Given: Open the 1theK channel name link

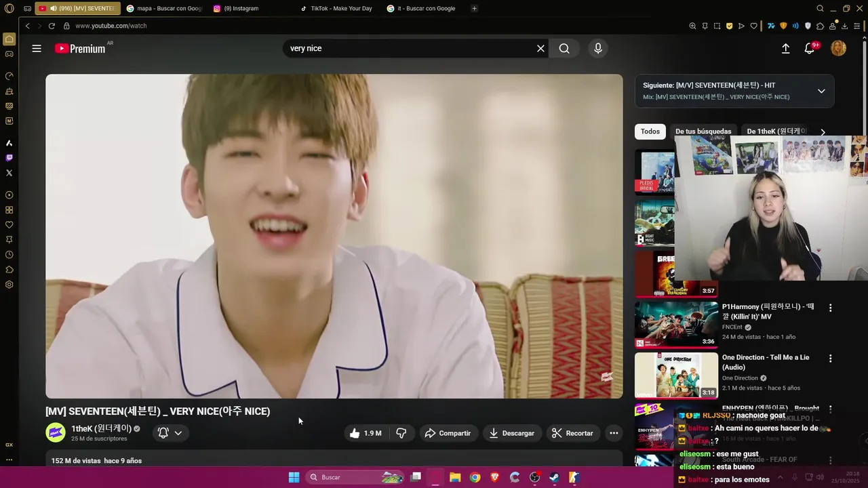Looking at the screenshot, I should (101, 428).
